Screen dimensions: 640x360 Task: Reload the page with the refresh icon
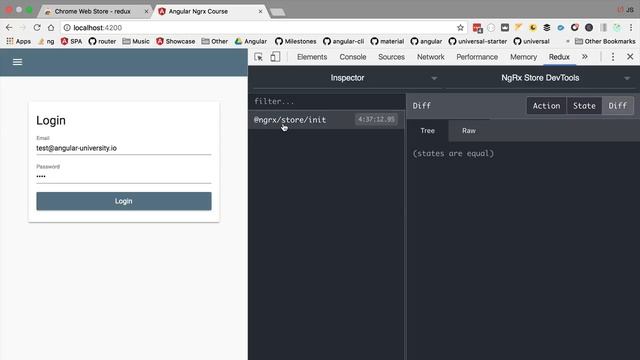(x=37, y=28)
